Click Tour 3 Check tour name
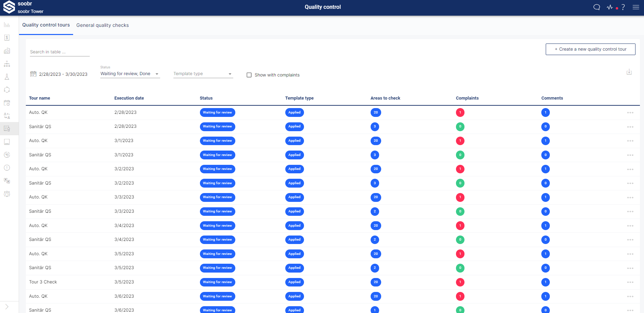Viewport: 644px width, 313px height. pos(43,282)
